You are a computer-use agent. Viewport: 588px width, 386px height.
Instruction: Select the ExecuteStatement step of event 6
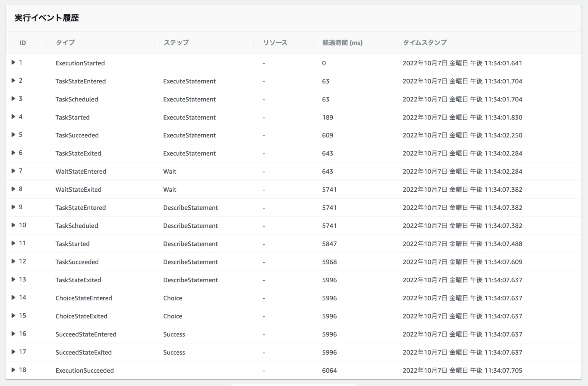(x=189, y=153)
